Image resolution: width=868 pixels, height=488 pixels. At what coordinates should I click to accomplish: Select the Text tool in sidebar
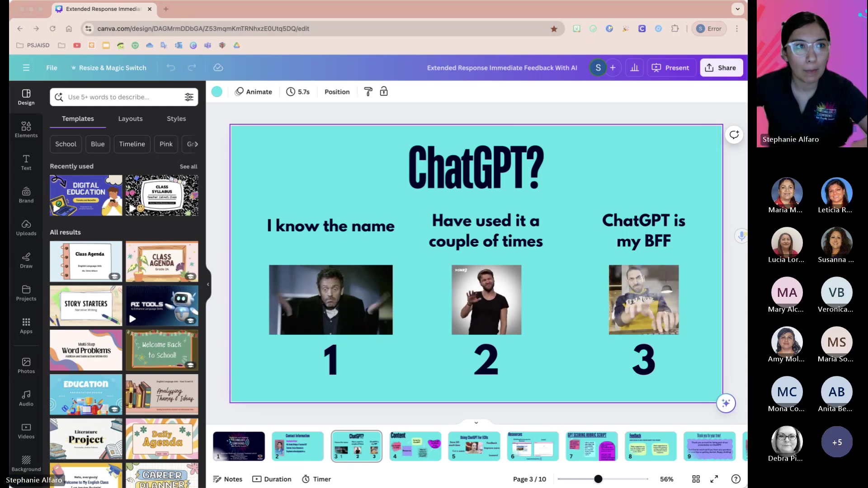(26, 162)
